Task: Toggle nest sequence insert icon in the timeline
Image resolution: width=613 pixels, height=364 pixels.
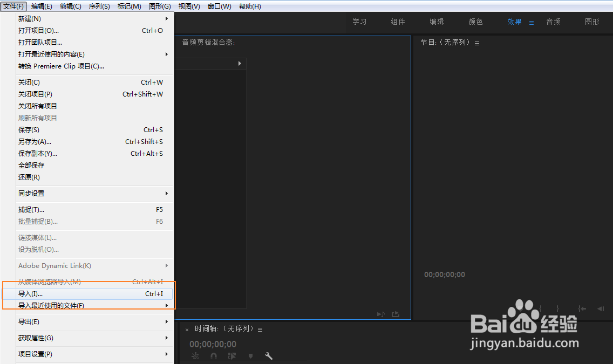Action: 195,356
